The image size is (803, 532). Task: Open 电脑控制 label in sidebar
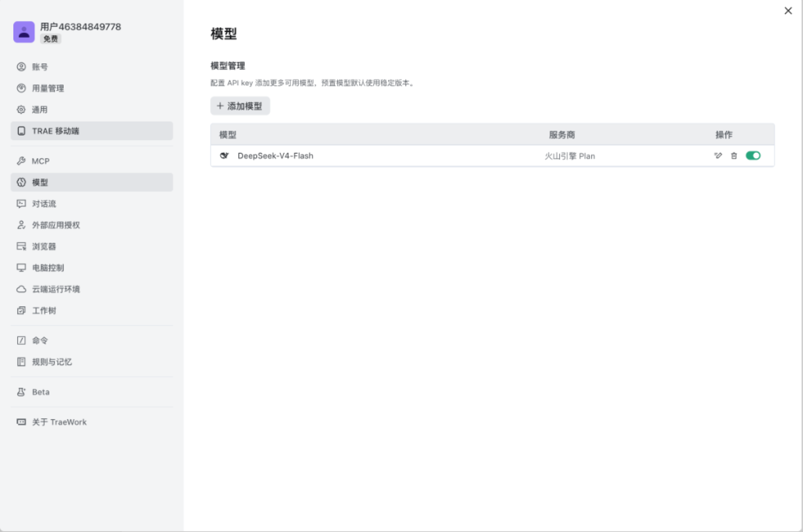click(48, 268)
